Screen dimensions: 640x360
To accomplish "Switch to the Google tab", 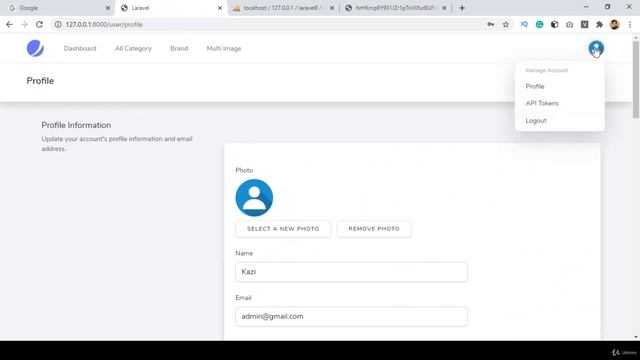I will [57, 8].
